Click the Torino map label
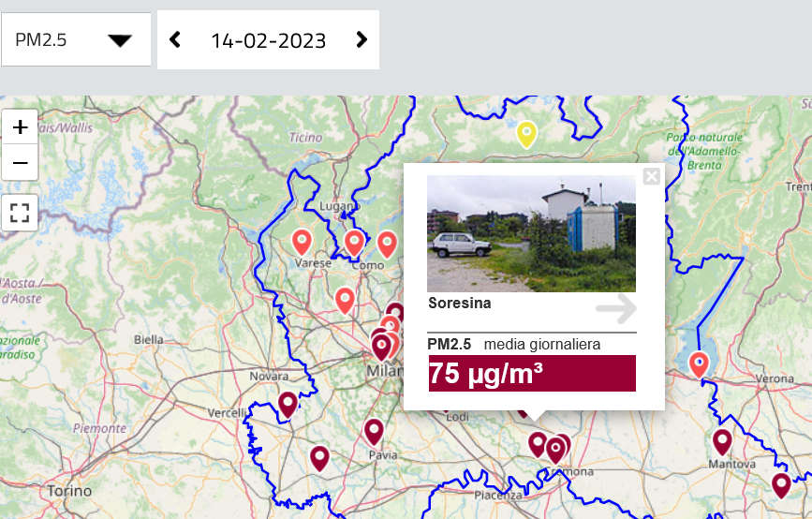This screenshot has height=519, width=812. pyautogui.click(x=69, y=491)
